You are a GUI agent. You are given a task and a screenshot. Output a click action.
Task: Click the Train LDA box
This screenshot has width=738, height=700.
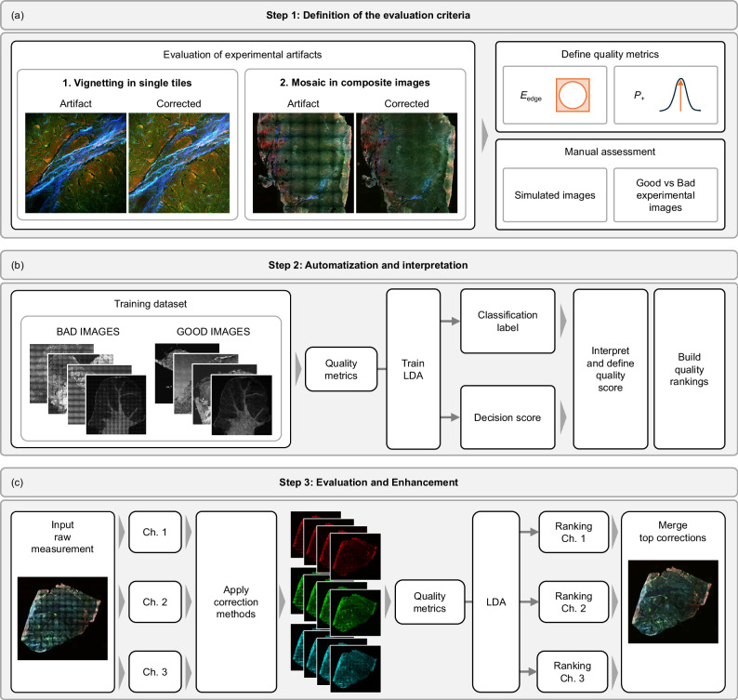point(414,369)
